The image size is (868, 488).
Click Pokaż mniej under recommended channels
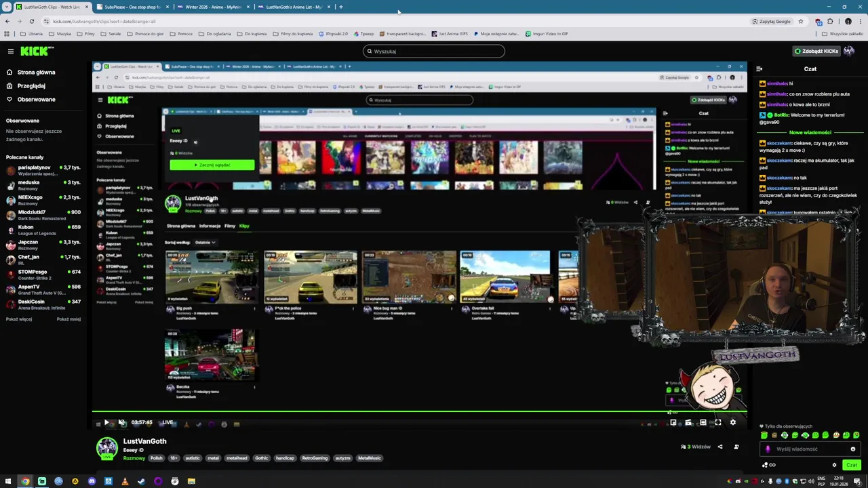(68, 319)
